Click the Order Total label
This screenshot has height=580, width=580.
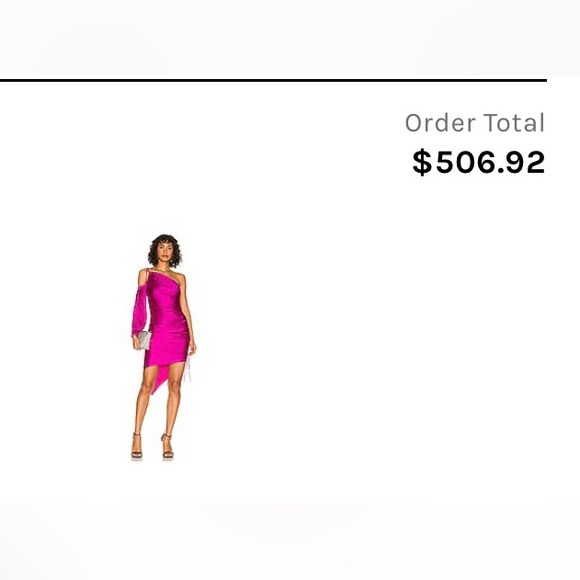[x=475, y=123]
